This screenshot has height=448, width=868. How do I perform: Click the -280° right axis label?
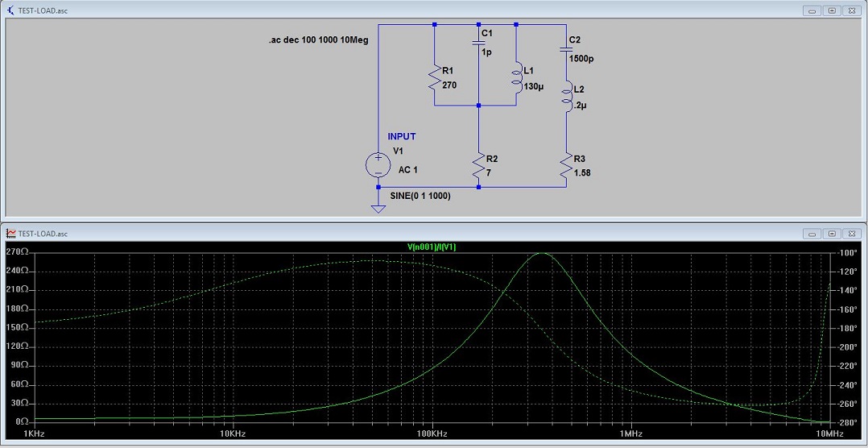tap(846, 422)
